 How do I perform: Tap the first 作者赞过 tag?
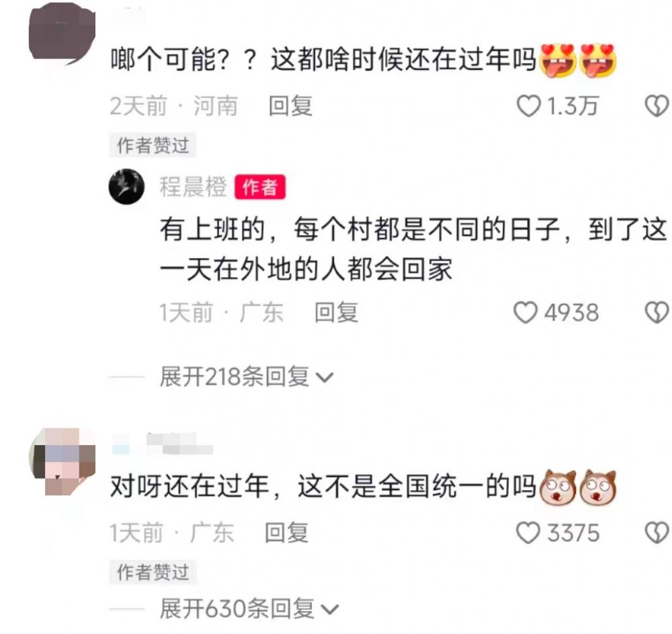coord(153,145)
